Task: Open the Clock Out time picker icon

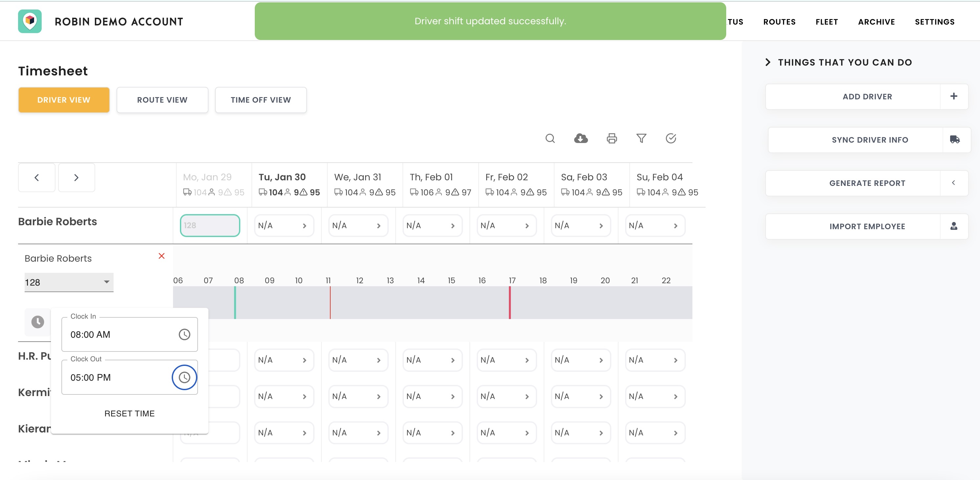Action: click(x=185, y=377)
